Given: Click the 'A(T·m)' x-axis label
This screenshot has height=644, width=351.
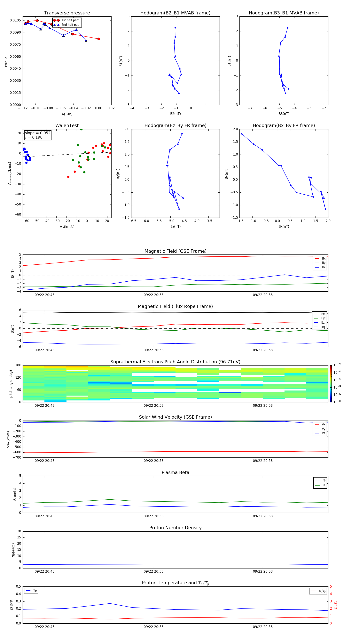Looking at the screenshot, I should (x=67, y=114).
